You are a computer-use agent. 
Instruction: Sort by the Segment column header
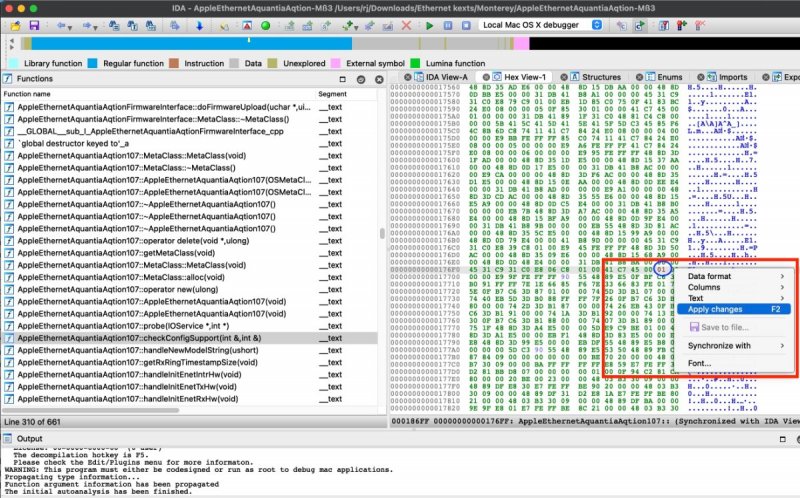tap(347, 94)
